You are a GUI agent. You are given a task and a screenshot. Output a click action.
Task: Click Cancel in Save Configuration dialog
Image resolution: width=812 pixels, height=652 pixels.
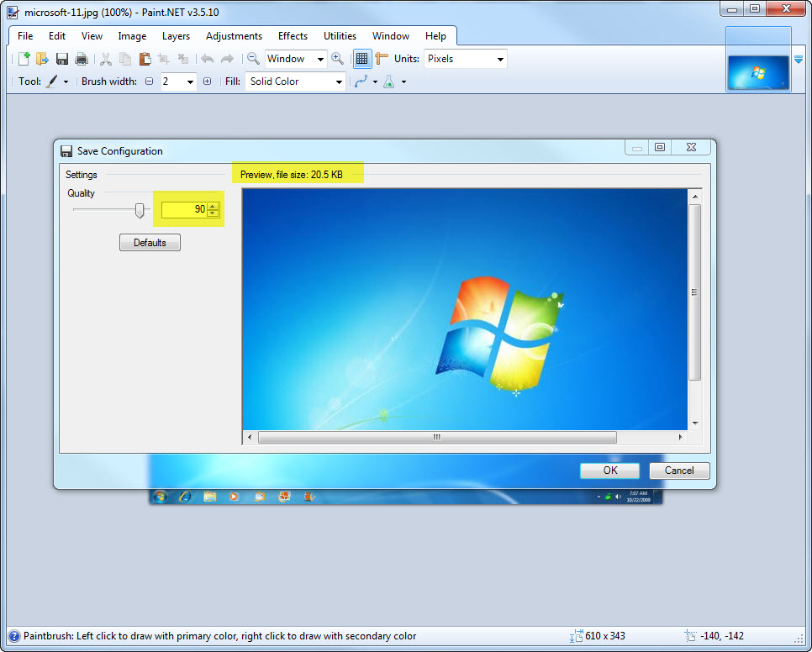click(679, 471)
